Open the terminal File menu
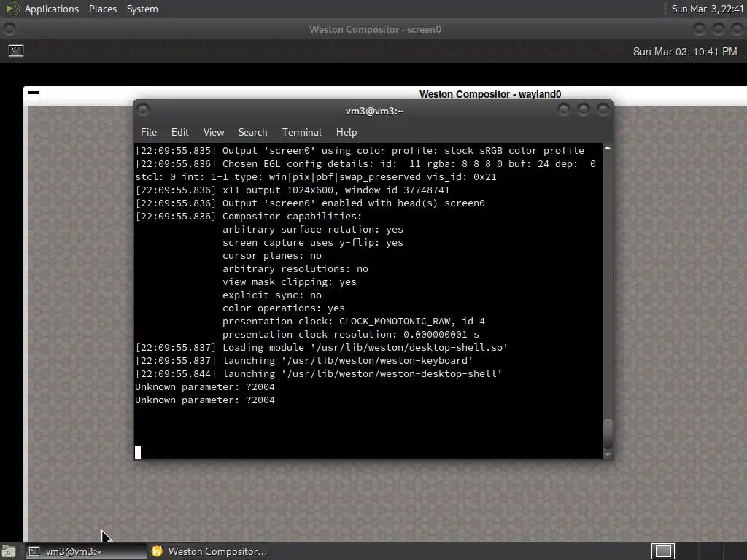This screenshot has height=560, width=747. 149,133
